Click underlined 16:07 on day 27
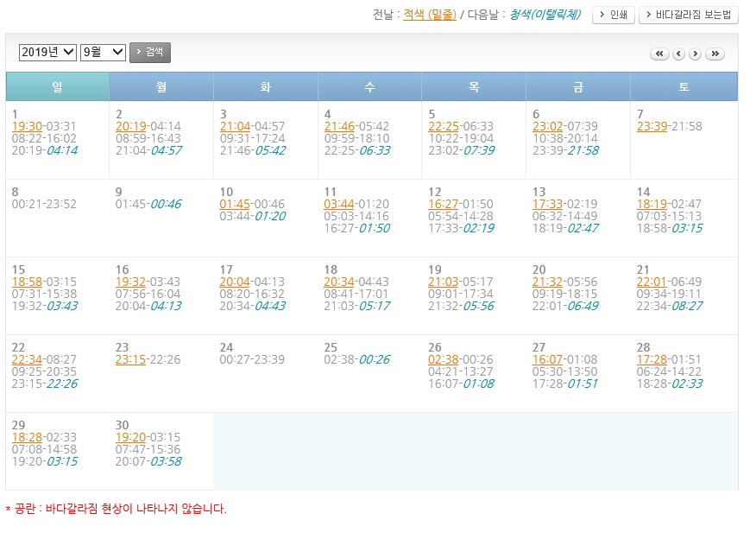The width and height of the screenshot is (756, 539). [547, 359]
